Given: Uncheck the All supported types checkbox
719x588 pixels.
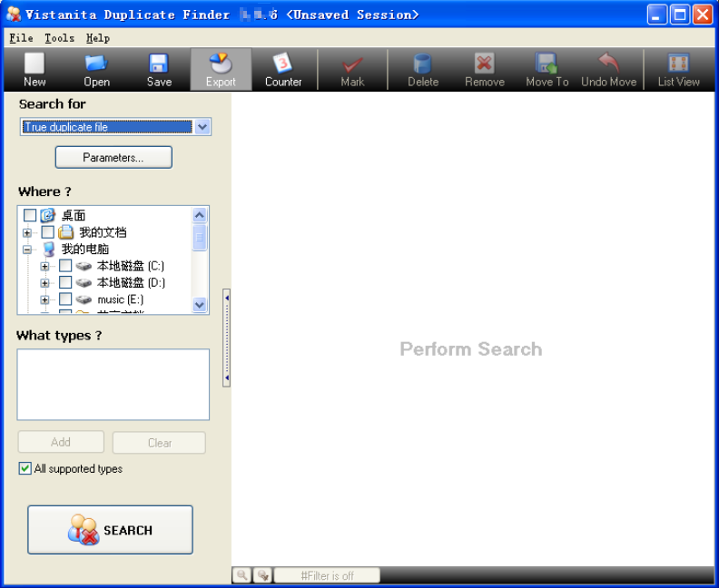Looking at the screenshot, I should click(25, 469).
